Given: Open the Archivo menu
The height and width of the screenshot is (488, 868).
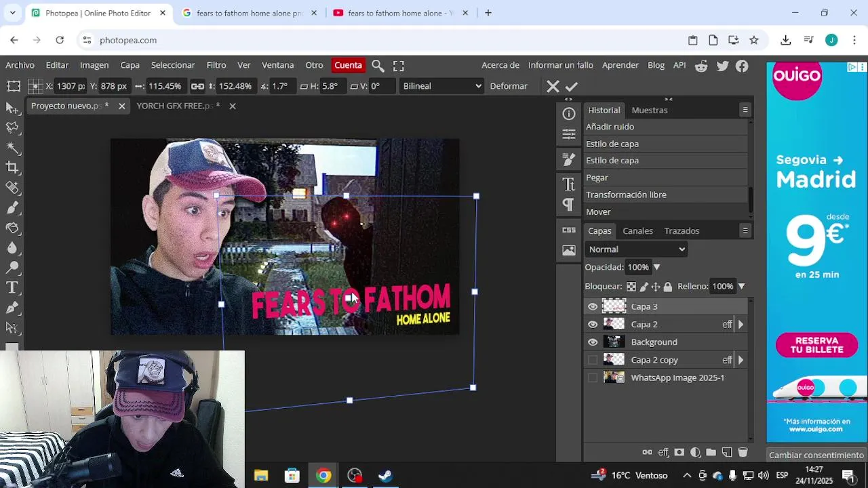Looking at the screenshot, I should pos(20,65).
